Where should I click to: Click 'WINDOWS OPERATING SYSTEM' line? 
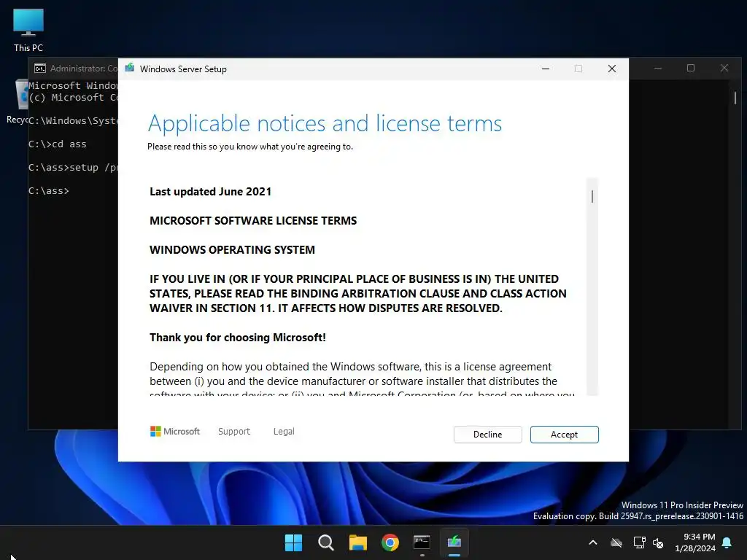232,249
